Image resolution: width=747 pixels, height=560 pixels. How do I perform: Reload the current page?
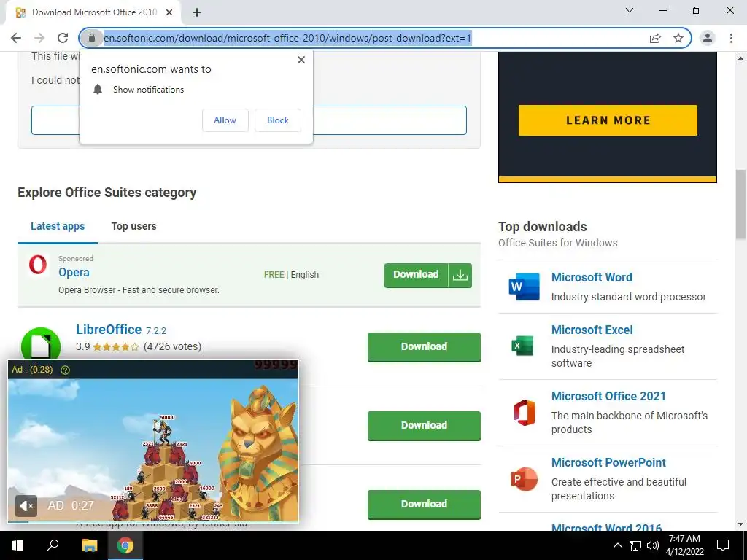pyautogui.click(x=63, y=38)
